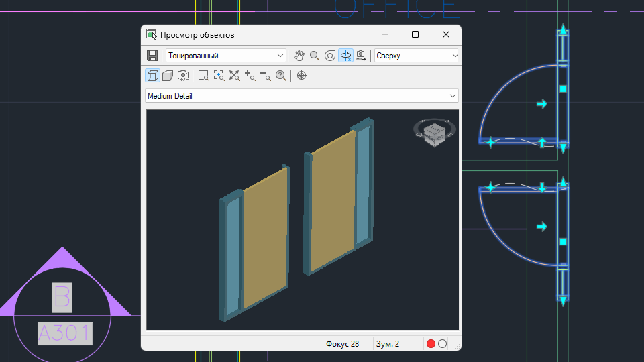Click the save icon in the object viewer toolbar

tap(152, 56)
